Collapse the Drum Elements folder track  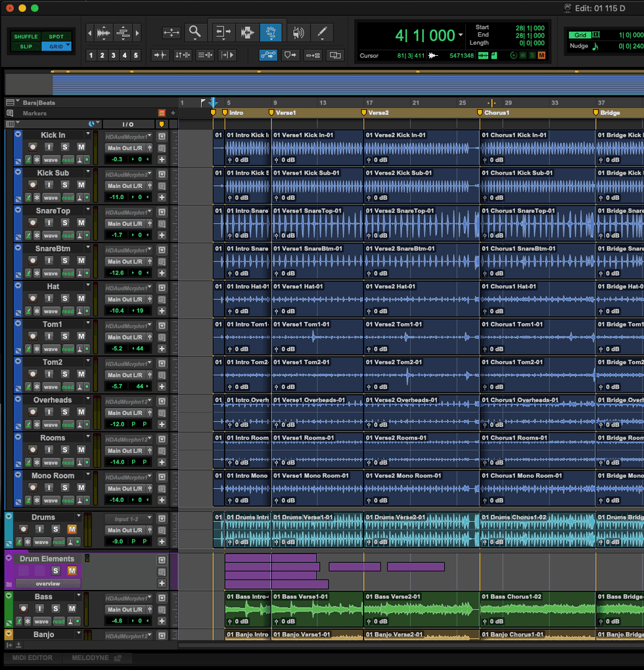click(x=9, y=558)
